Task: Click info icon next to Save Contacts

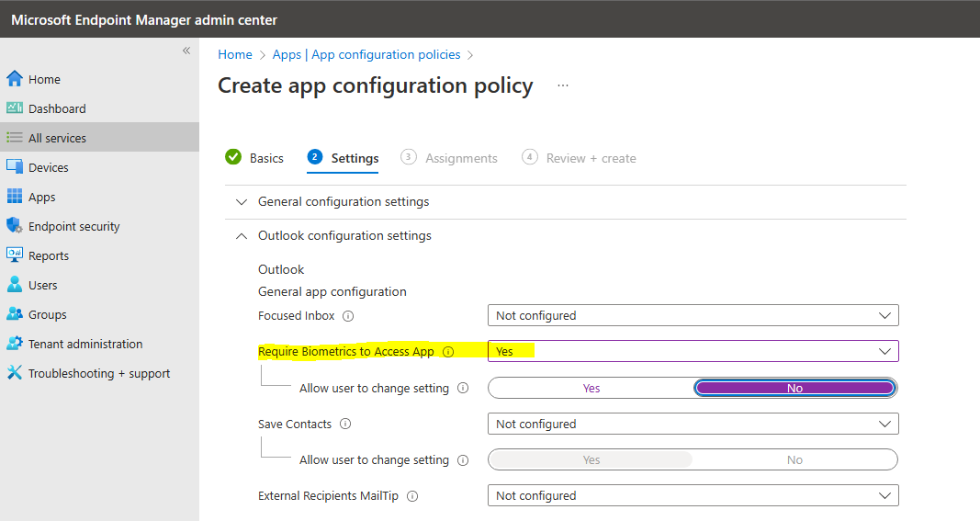Action: point(345,424)
